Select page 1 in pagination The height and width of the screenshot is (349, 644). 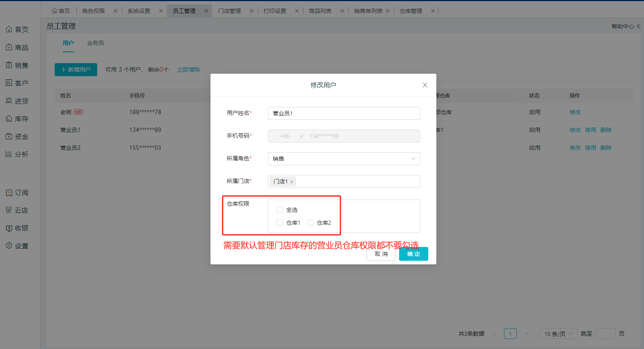tap(510, 334)
